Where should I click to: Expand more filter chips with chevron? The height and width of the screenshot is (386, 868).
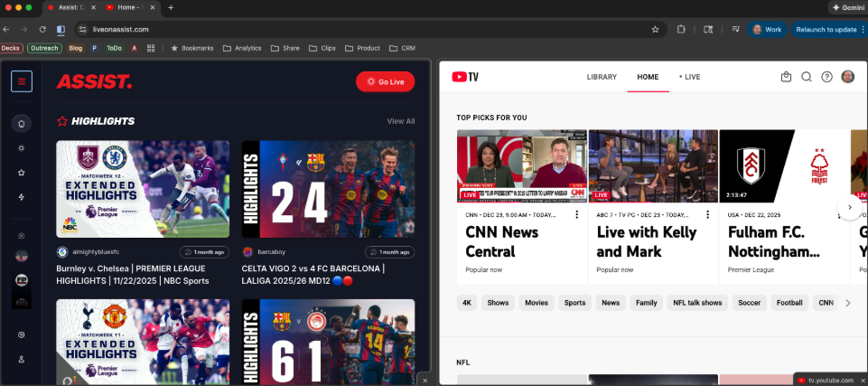tap(847, 303)
